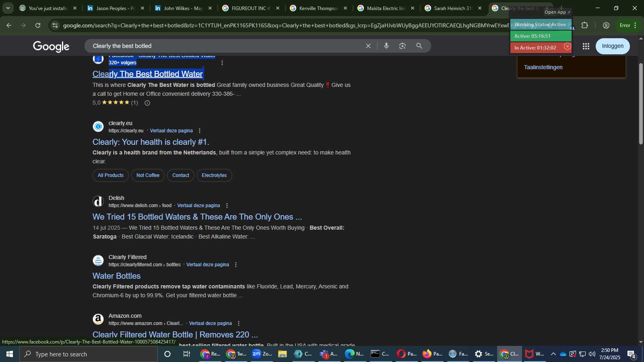Screen dimensions: 644x362
Task: Open Task View on taskbar
Action: coord(187,354)
